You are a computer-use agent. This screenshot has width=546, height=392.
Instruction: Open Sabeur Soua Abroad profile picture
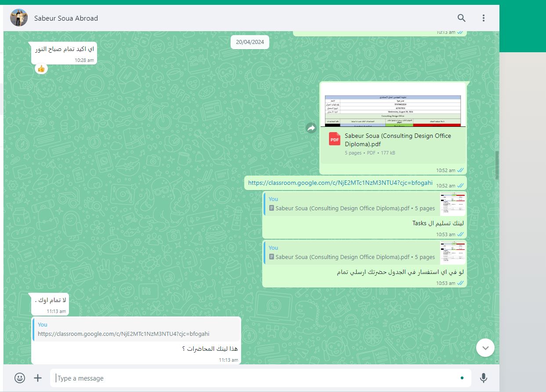tap(19, 18)
